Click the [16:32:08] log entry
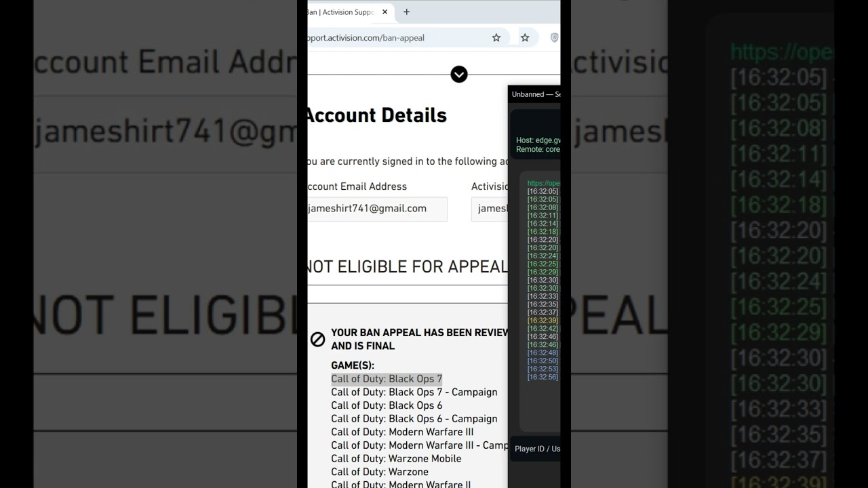Screen dimensions: 868x488 point(542,207)
